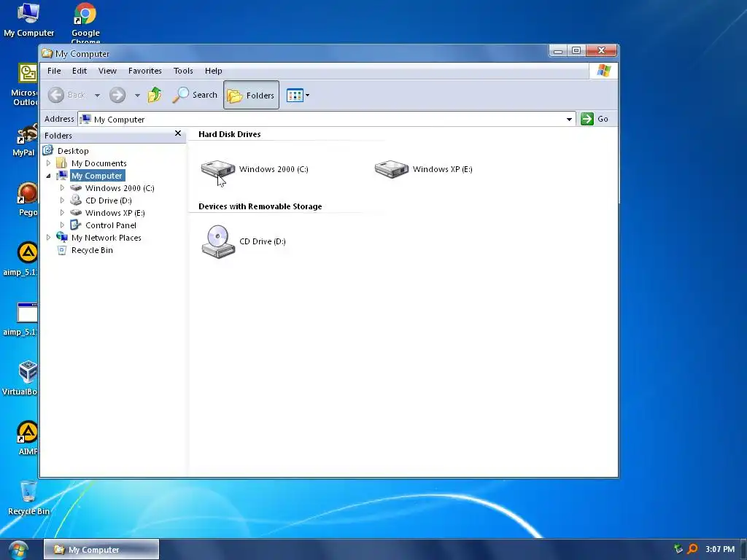
Task: Expand Windows 2000 (C:) tree node
Action: (x=62, y=188)
